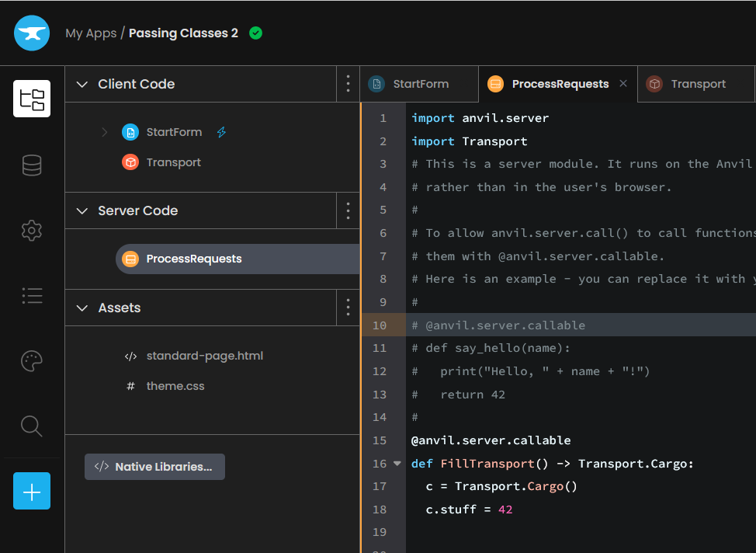Switch to the StartForm editor tab

419,84
